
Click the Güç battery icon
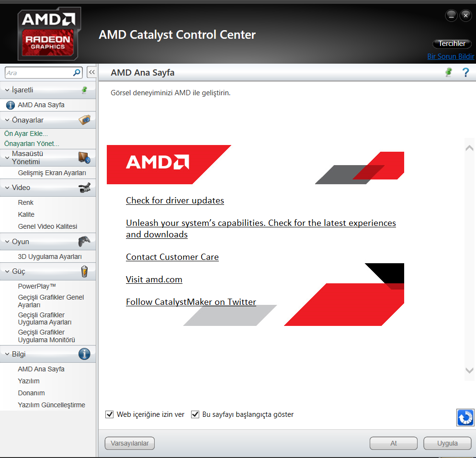pyautogui.click(x=84, y=271)
